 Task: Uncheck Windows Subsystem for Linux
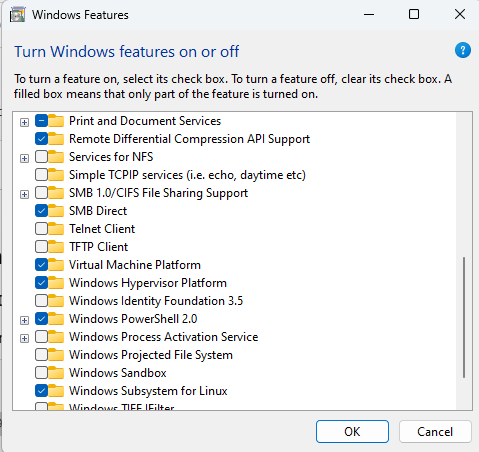41,391
